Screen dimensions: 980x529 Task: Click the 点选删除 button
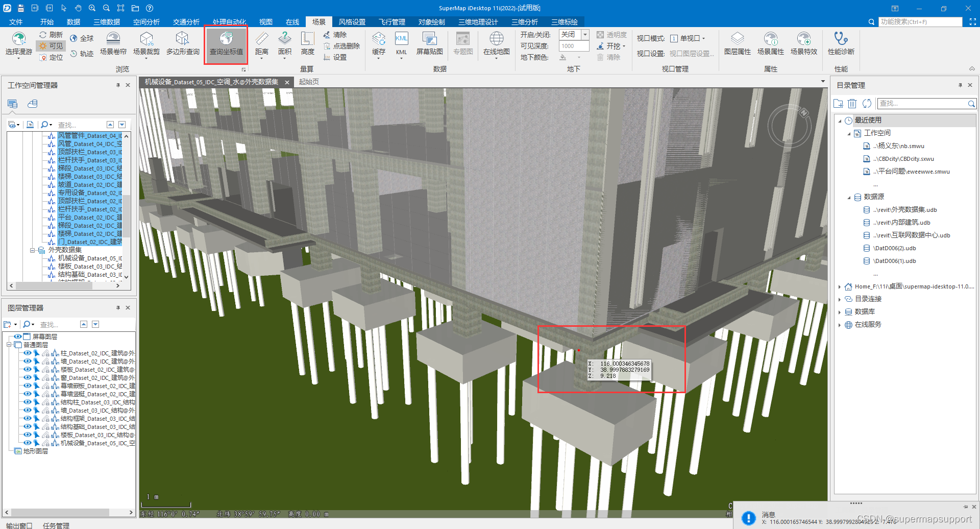[x=342, y=46]
